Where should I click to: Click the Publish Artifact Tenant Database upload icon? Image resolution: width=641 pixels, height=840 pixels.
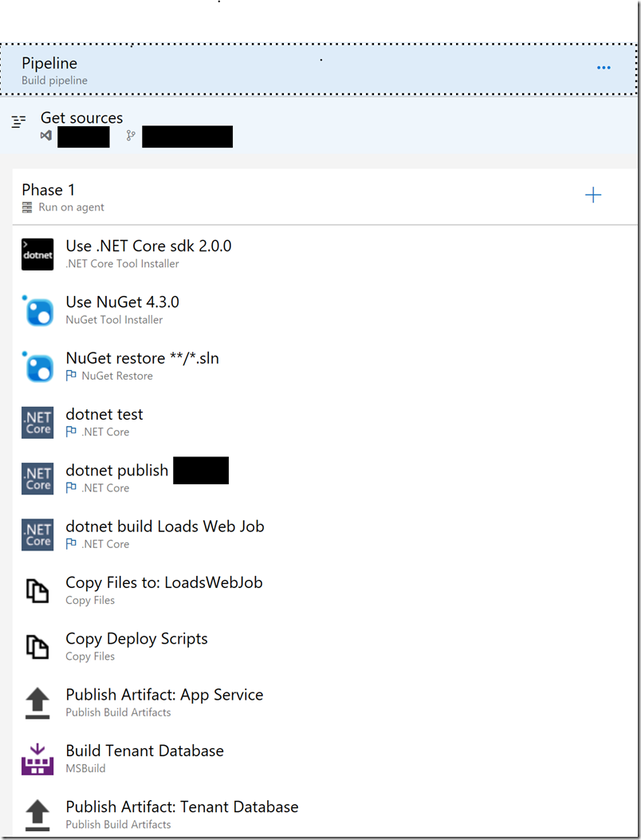point(37,814)
